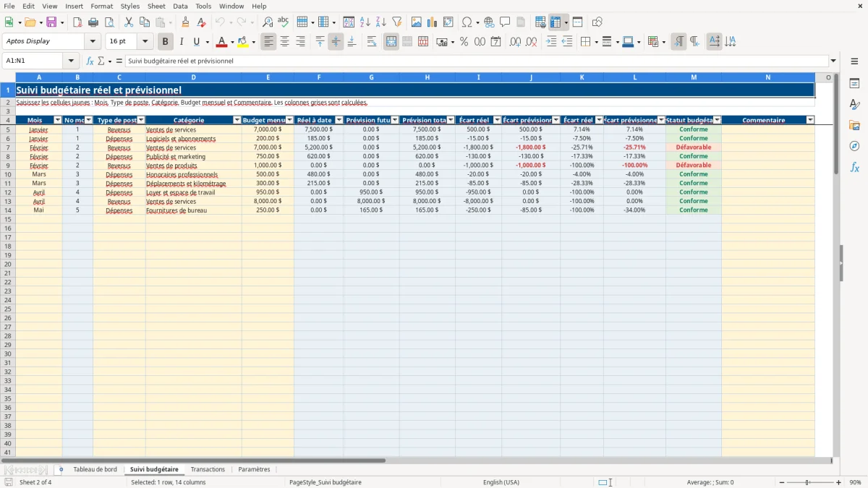Click the Spelling check icon
Screen dimensions: 868x488
(283, 22)
